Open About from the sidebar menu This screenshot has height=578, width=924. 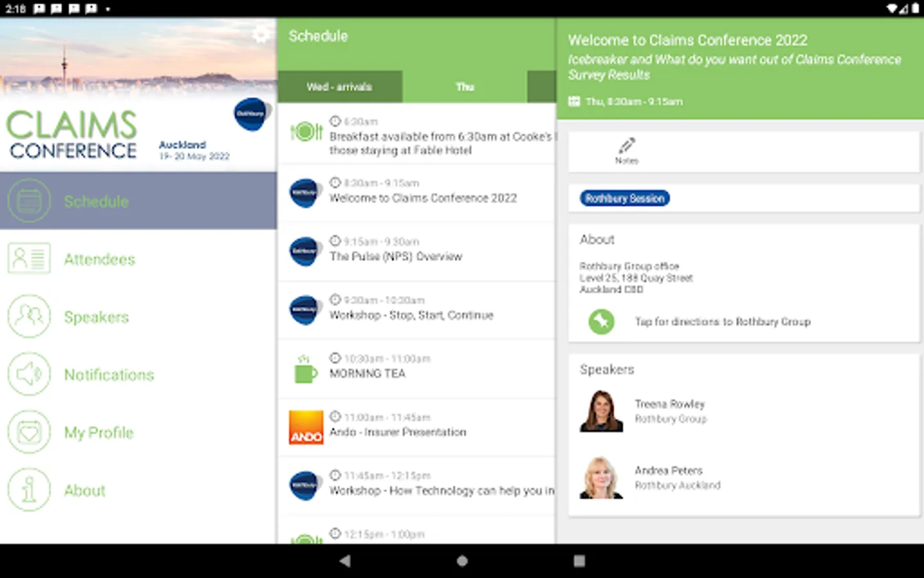[x=138, y=490]
